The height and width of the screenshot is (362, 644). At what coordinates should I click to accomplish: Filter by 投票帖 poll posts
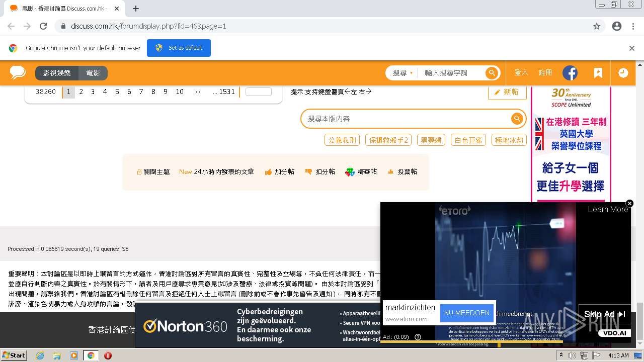[402, 172]
